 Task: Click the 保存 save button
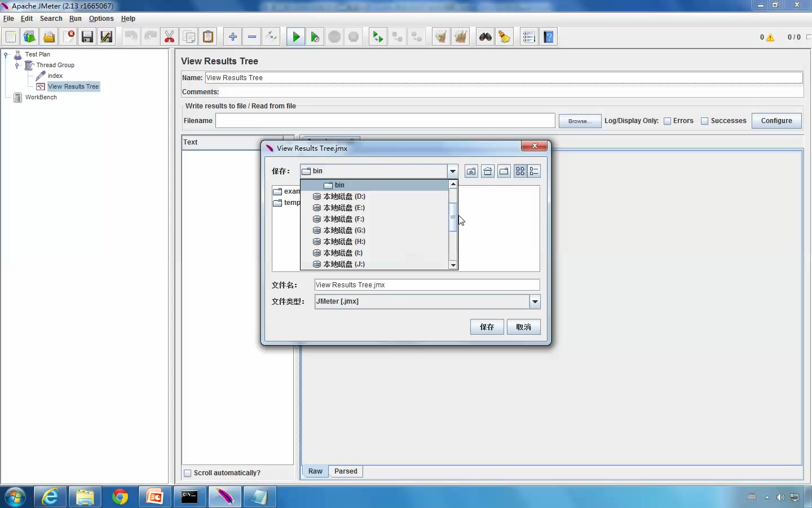coord(487,327)
